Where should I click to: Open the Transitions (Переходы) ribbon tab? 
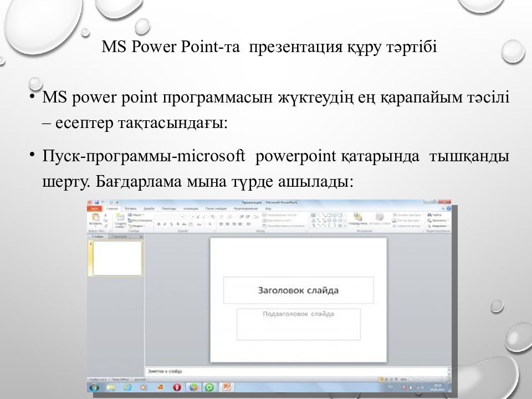point(169,209)
